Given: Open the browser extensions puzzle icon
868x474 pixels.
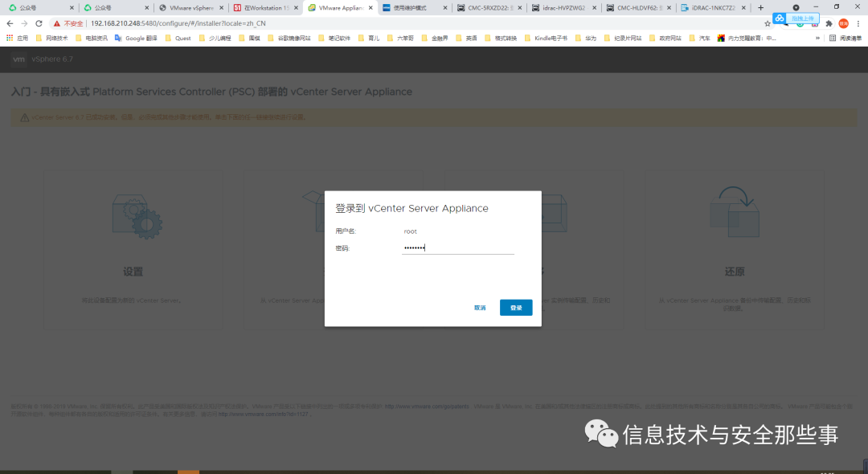Looking at the screenshot, I should [x=829, y=23].
